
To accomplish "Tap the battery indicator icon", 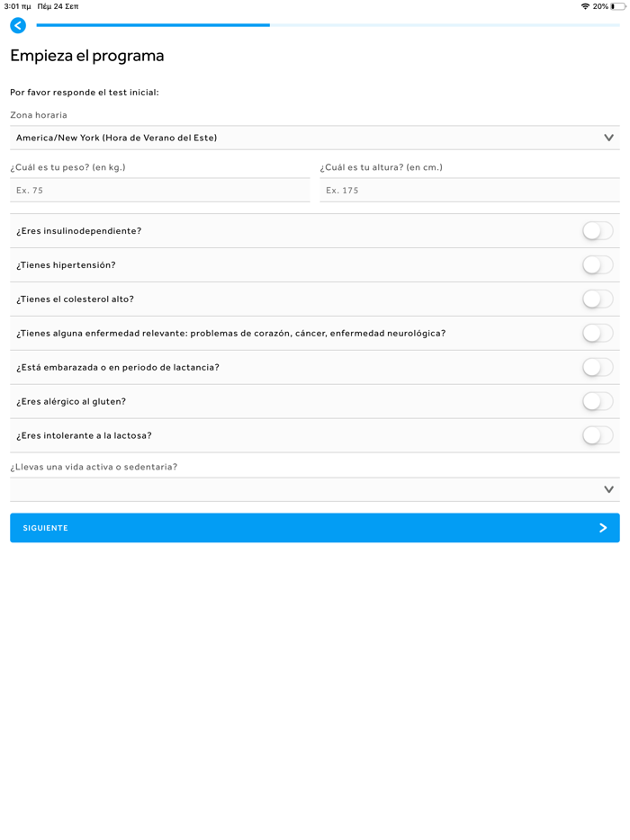I will pos(617,6).
